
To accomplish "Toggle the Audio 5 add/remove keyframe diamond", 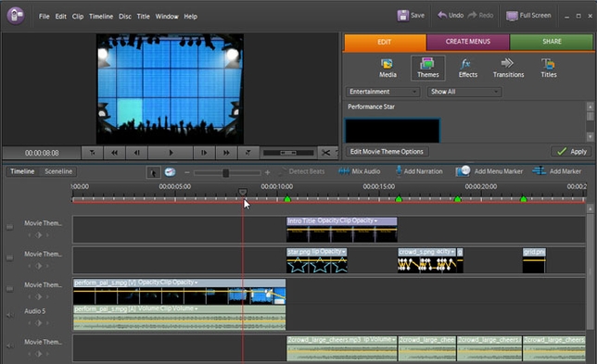I will pyautogui.click(x=38, y=323).
